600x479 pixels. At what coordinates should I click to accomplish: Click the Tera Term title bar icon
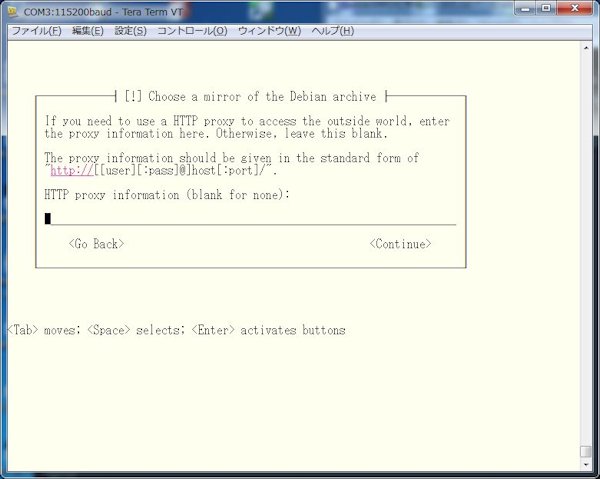pos(13,12)
